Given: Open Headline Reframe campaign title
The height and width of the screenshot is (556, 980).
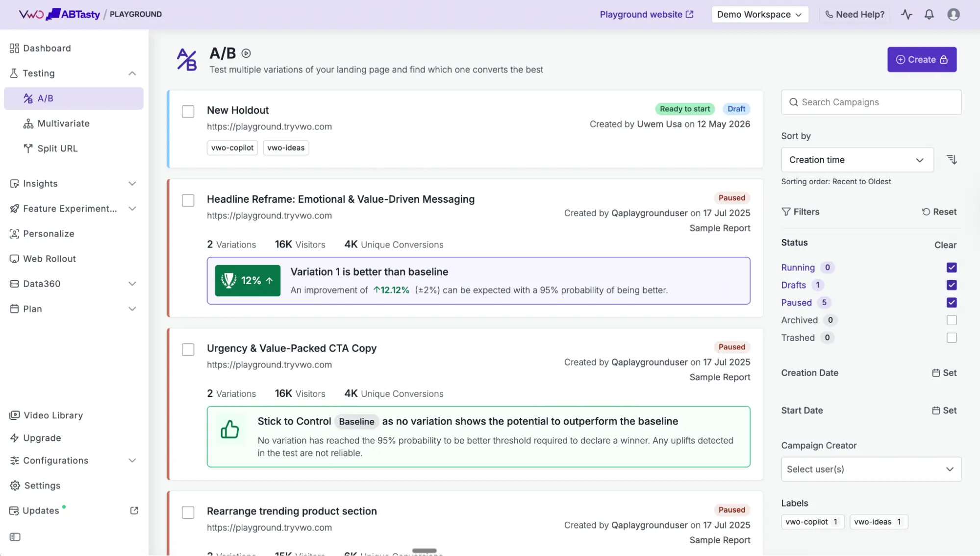Looking at the screenshot, I should (341, 199).
